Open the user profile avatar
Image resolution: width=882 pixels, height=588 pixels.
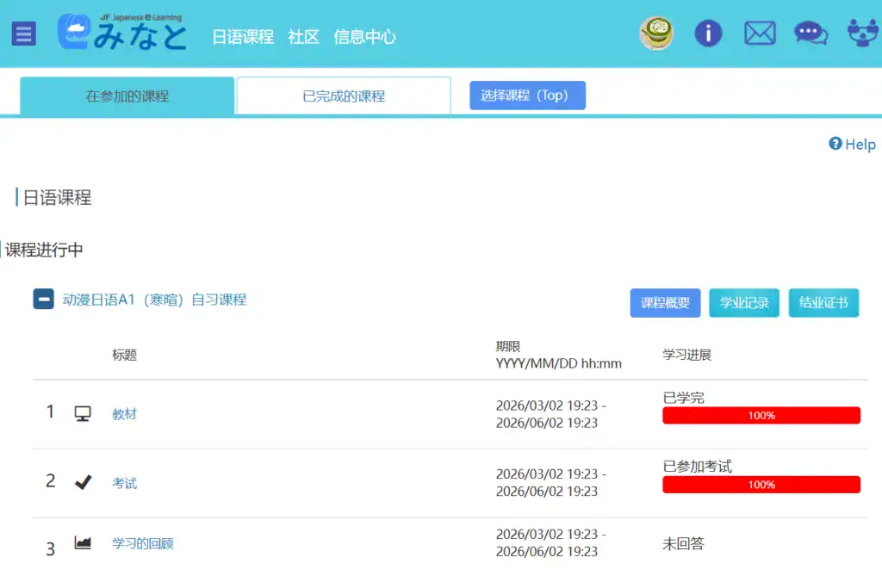656,34
